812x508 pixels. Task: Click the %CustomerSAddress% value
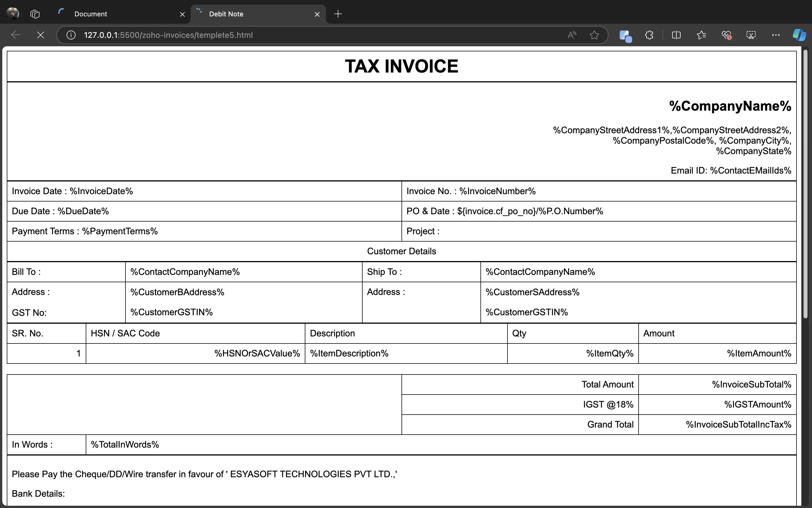[x=533, y=292]
